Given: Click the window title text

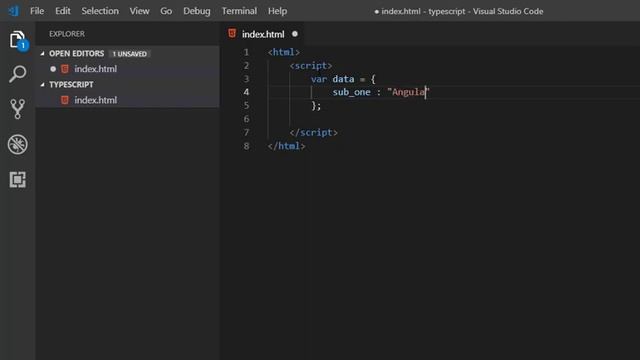Looking at the screenshot, I should point(458,11).
